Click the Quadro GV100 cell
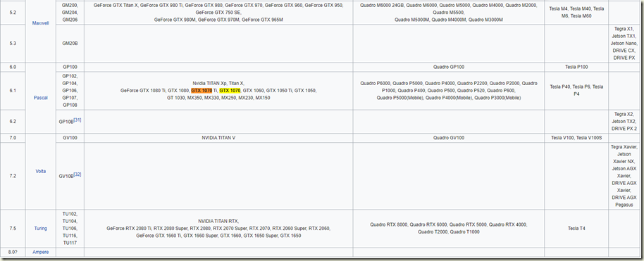This screenshot has width=644, height=261. [449, 138]
